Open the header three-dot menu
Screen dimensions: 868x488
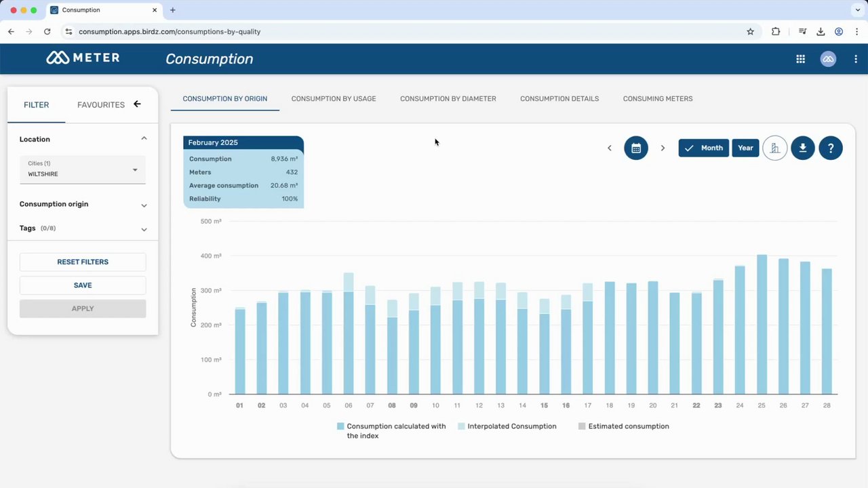[x=856, y=59]
